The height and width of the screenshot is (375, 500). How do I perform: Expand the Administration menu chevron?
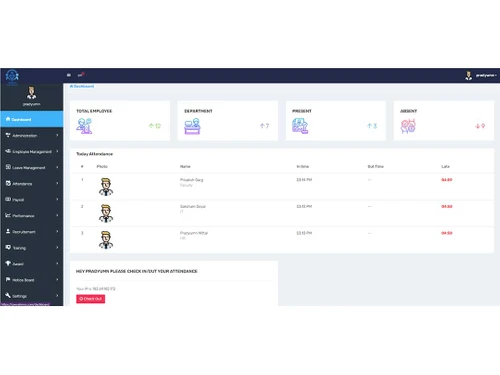(x=57, y=135)
